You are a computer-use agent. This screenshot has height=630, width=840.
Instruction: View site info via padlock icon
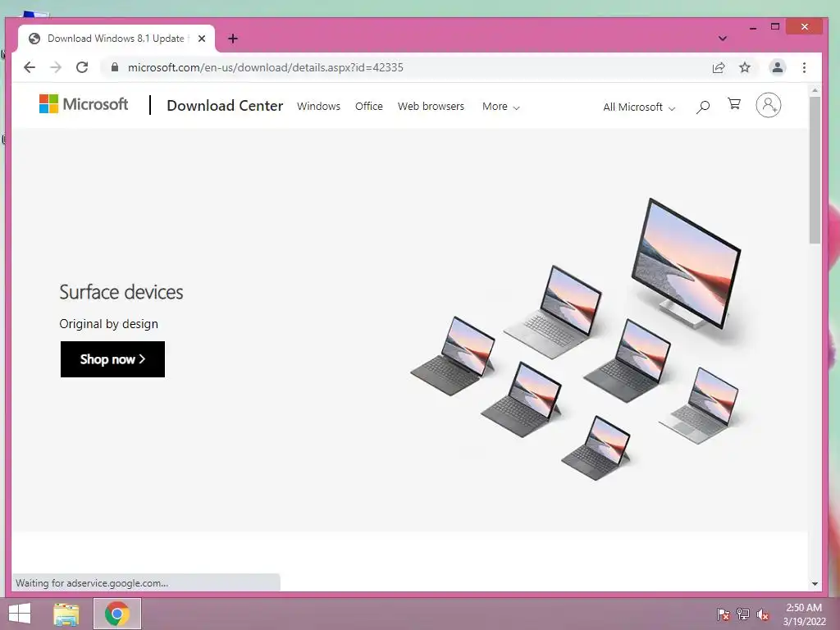coord(114,67)
